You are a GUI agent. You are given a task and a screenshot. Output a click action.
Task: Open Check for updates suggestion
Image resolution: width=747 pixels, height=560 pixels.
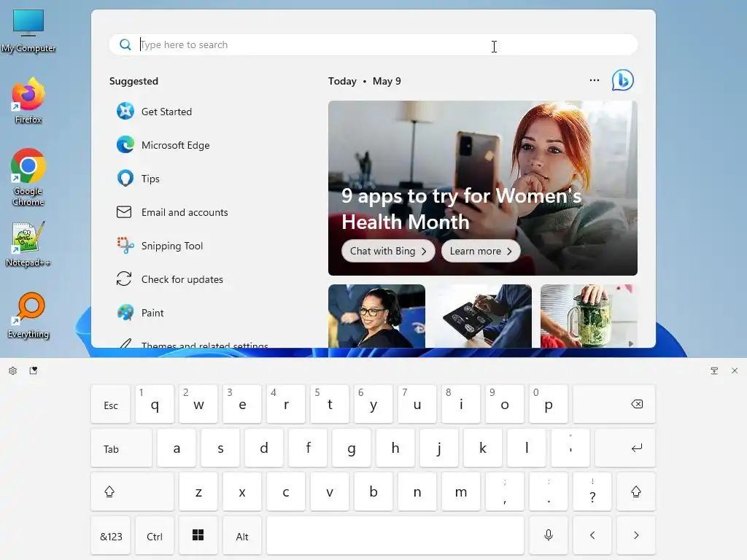coord(169,279)
